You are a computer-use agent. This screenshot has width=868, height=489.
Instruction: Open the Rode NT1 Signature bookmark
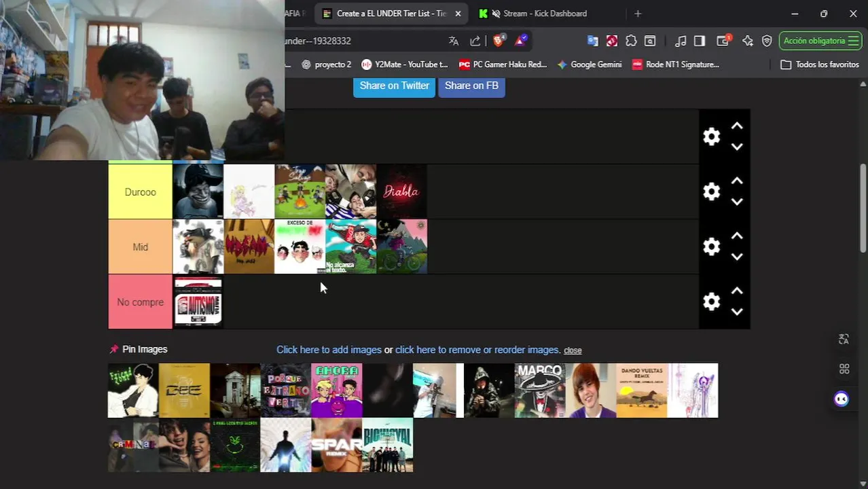pyautogui.click(x=676, y=65)
